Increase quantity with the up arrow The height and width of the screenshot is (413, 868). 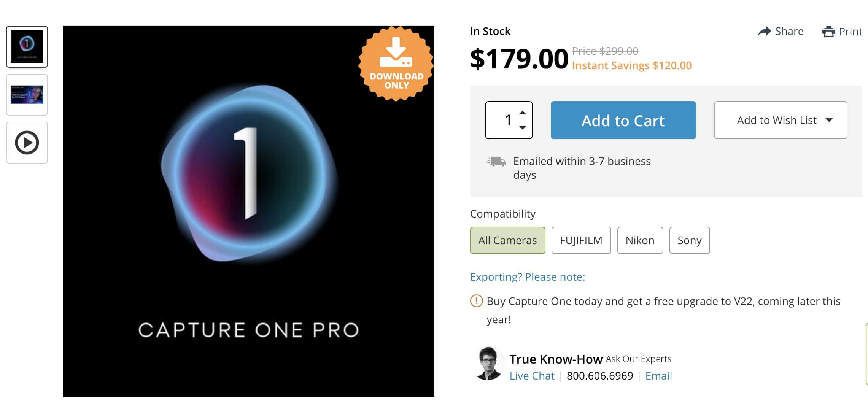pos(523,113)
